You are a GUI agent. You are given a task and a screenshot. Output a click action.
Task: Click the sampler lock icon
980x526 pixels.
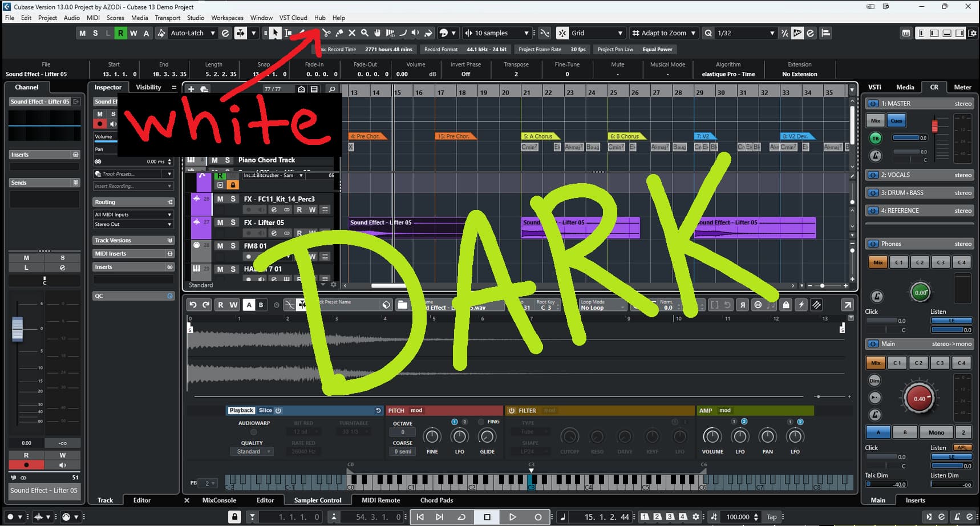click(786, 305)
